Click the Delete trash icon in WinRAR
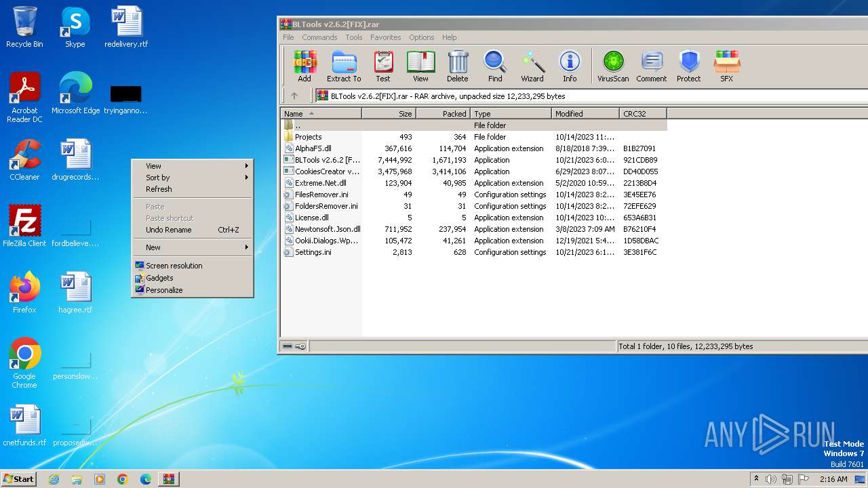Viewport: 868px width, 488px height. click(458, 66)
